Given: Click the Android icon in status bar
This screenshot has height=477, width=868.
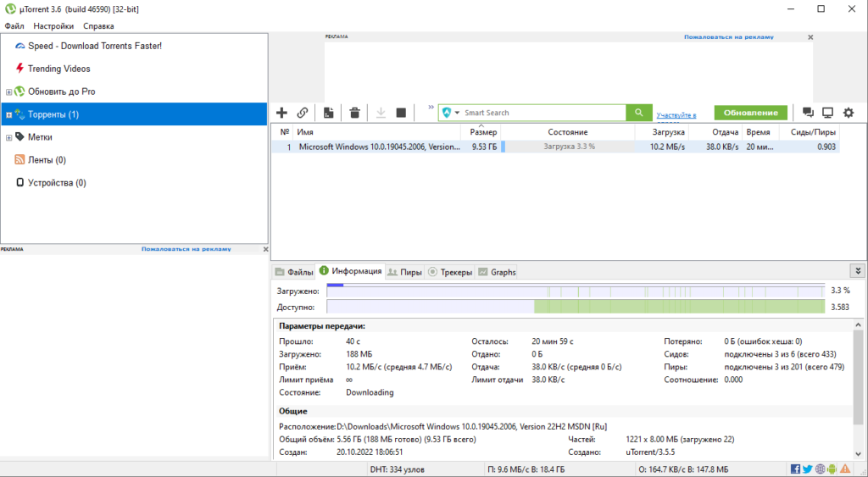Looking at the screenshot, I should point(833,469).
